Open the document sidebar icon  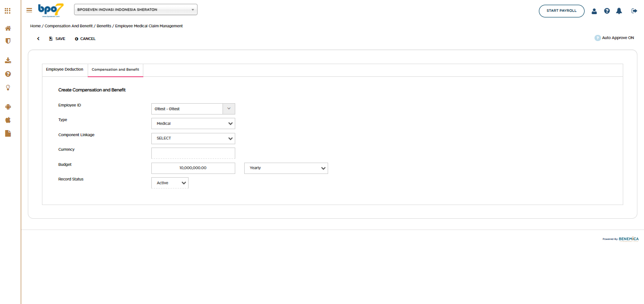[8, 133]
